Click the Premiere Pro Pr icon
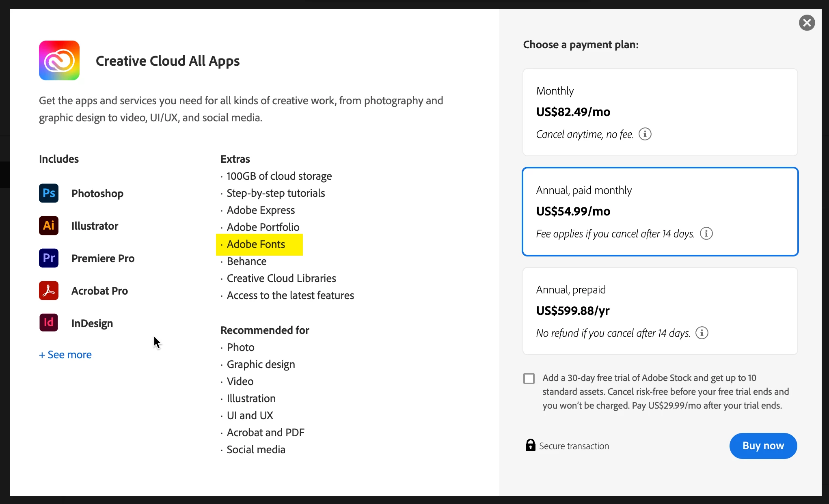The width and height of the screenshot is (829, 504). 49,258
